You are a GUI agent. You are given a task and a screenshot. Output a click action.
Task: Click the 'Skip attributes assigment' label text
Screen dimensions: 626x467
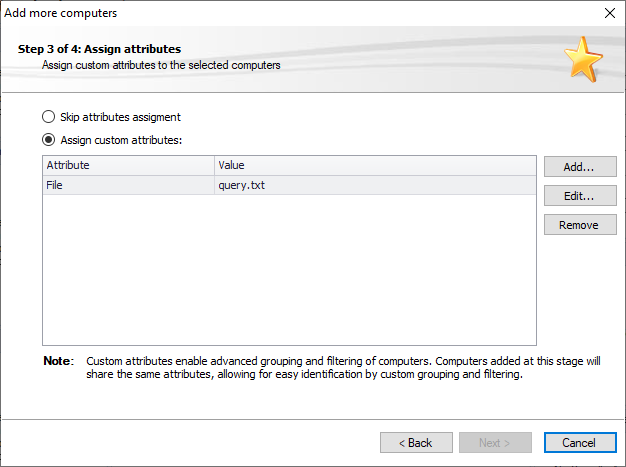[x=120, y=117]
